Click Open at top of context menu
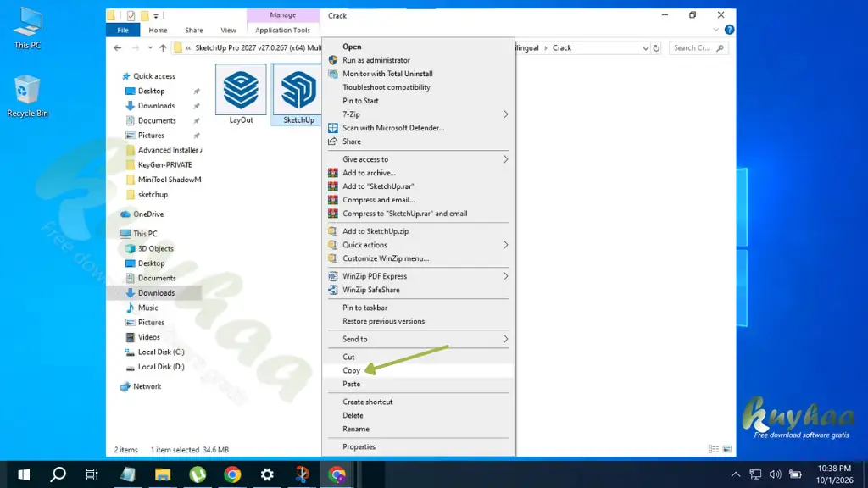 [x=352, y=47]
